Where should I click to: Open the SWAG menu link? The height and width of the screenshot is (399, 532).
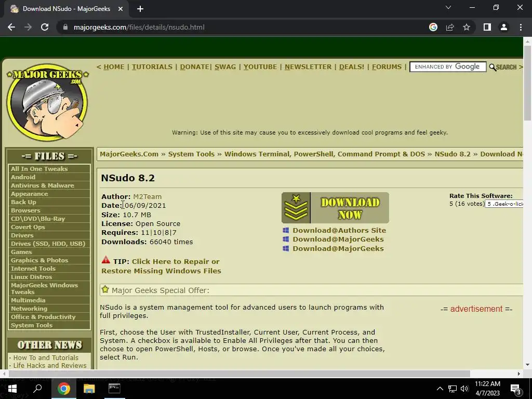click(x=225, y=67)
